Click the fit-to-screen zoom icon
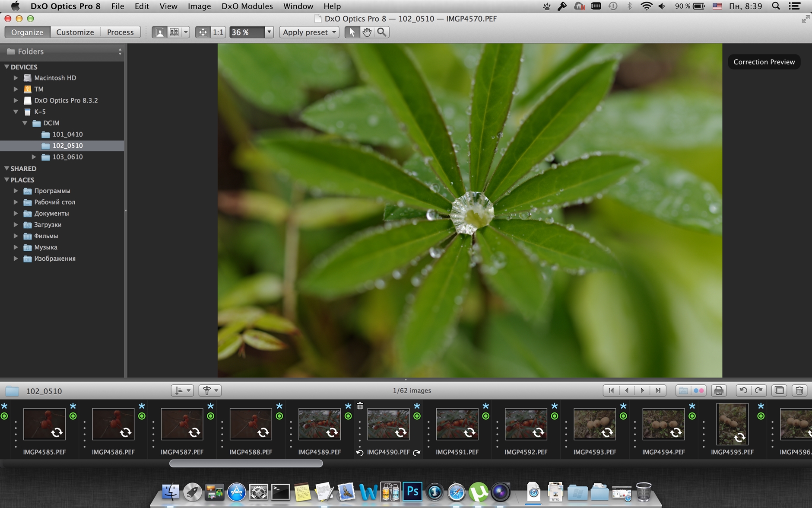812x508 pixels. click(203, 32)
